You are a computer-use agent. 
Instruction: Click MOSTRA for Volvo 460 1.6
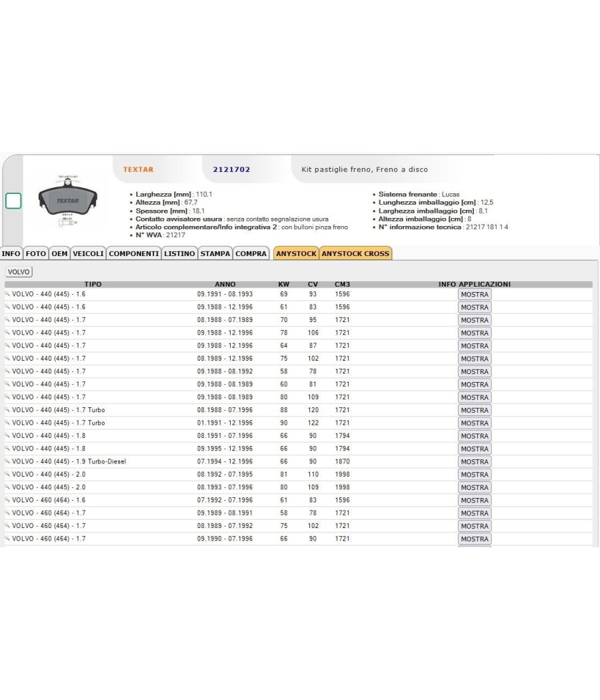(x=475, y=501)
